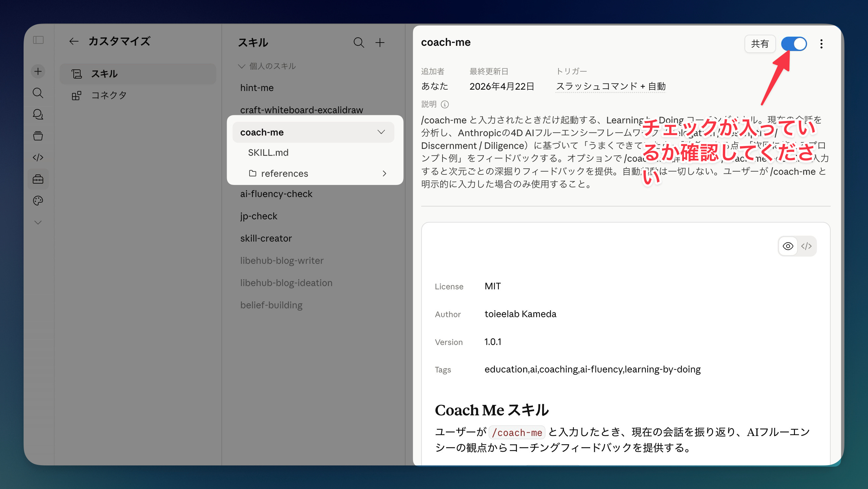Open the palette icon in left rail
Image resolution: width=868 pixels, height=489 pixels.
[x=38, y=200]
